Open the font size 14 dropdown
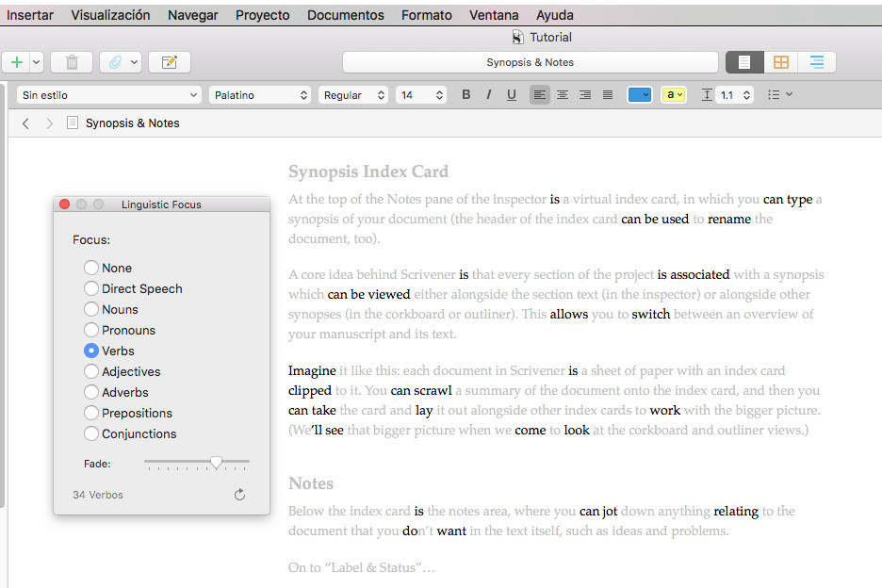Image resolution: width=882 pixels, height=588 pixels. point(421,94)
